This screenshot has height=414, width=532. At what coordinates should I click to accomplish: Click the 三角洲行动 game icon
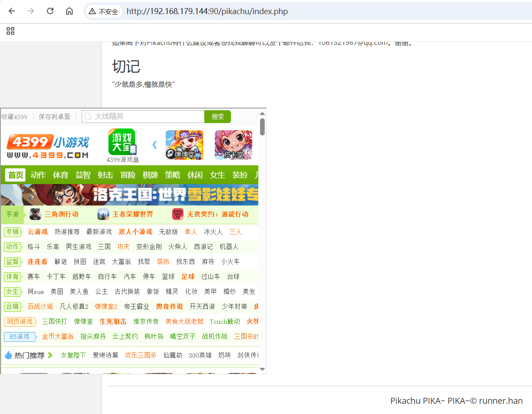[x=35, y=214]
